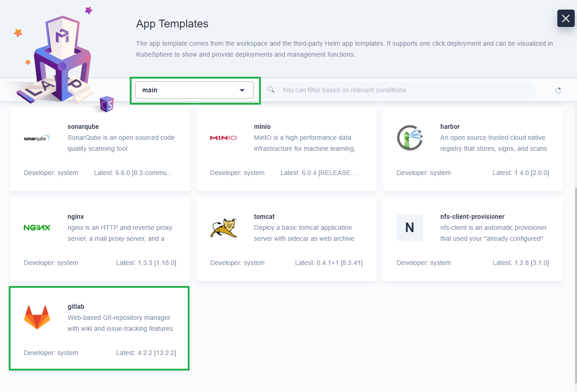The image size is (577, 392).
Task: Click the SonarQube logo icon
Action: (37, 138)
